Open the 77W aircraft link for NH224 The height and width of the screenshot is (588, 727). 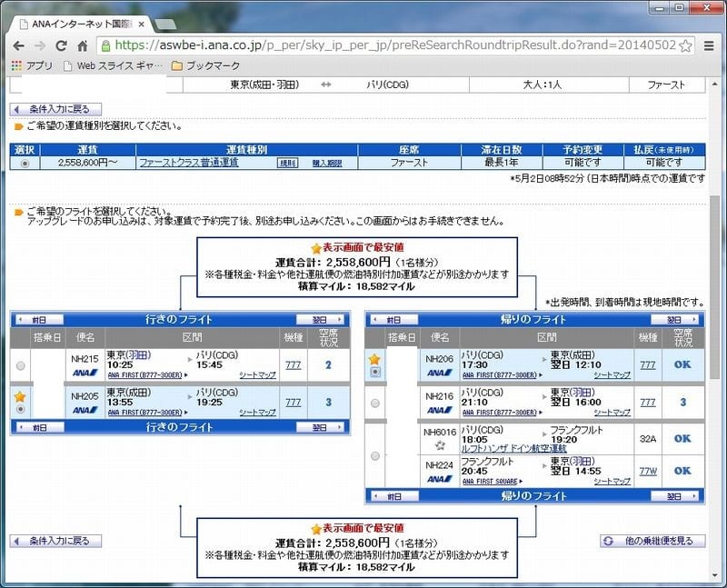(x=648, y=471)
